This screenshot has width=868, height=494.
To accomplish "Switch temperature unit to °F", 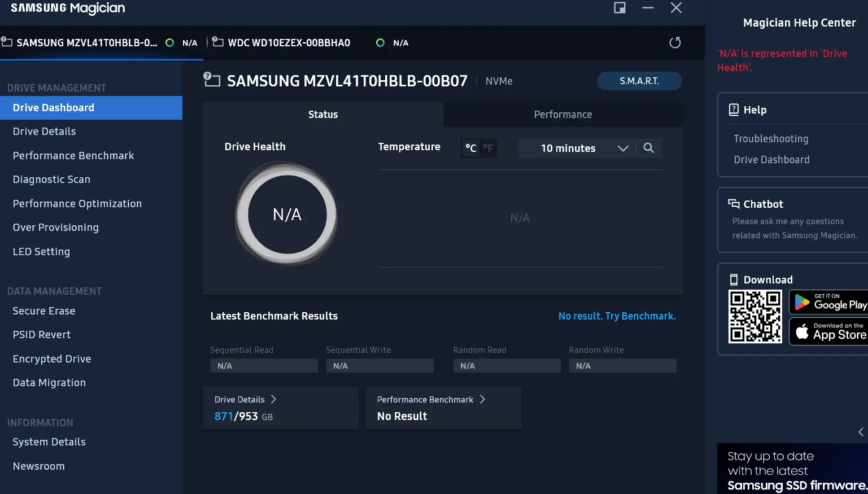I will (488, 148).
